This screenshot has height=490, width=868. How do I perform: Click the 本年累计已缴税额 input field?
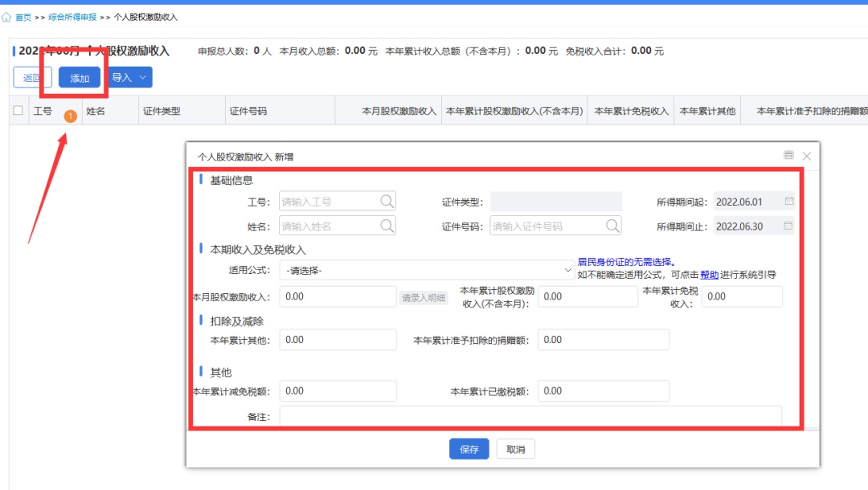[603, 391]
